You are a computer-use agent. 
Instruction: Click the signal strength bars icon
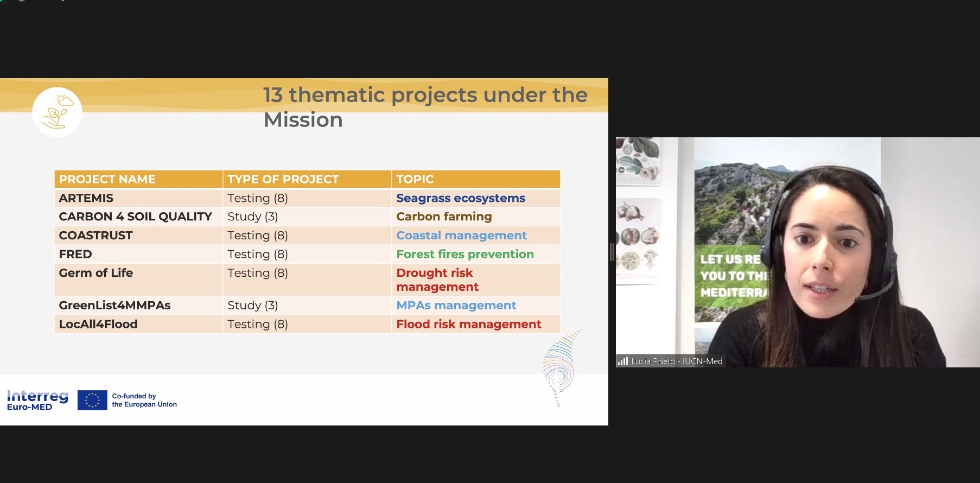point(622,361)
